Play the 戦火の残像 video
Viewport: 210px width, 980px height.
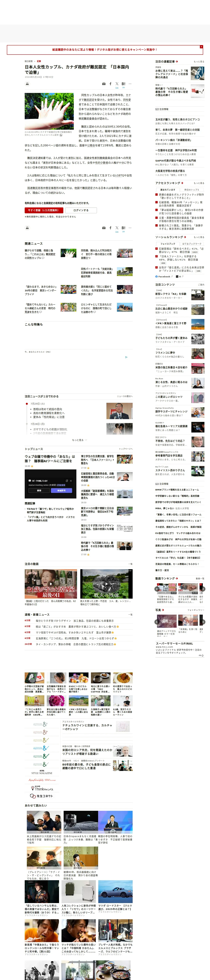coord(106,584)
